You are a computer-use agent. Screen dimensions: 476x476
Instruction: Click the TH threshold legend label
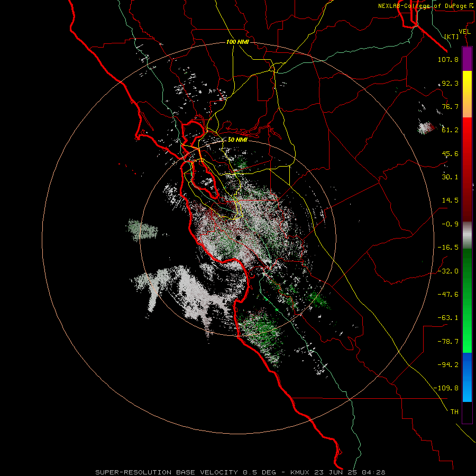(454, 412)
